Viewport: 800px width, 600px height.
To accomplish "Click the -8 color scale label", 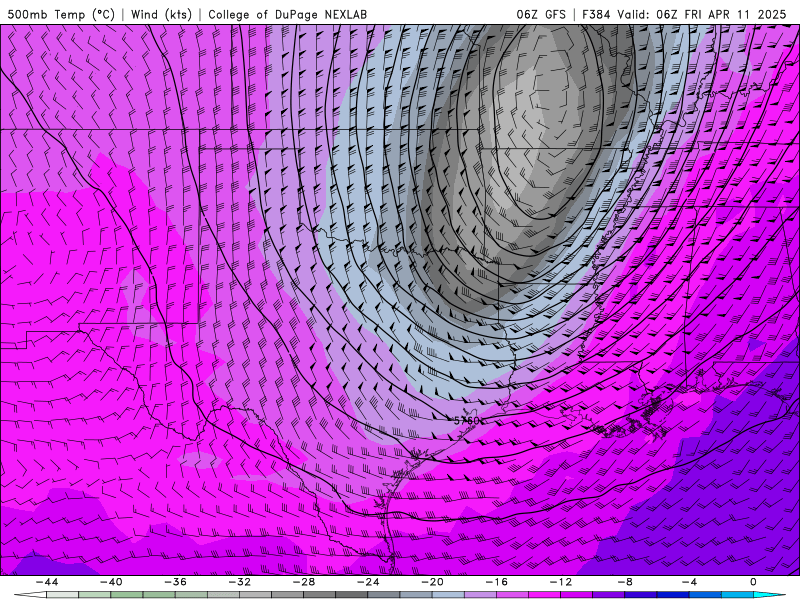I will pos(625,582).
